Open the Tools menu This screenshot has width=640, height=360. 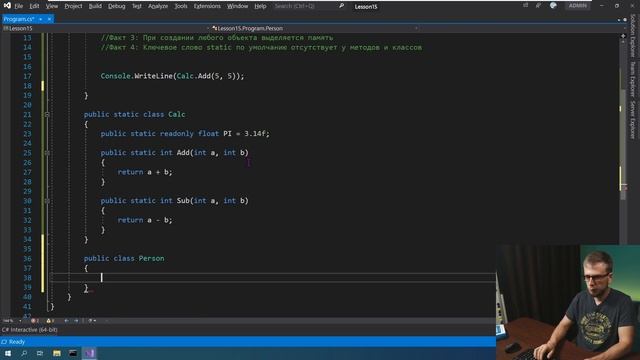click(181, 6)
